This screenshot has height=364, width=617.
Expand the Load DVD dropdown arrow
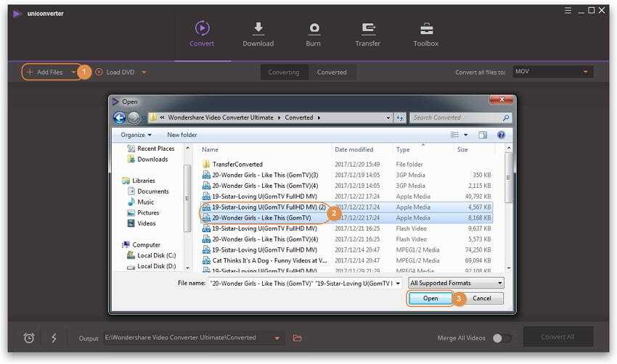click(x=144, y=72)
